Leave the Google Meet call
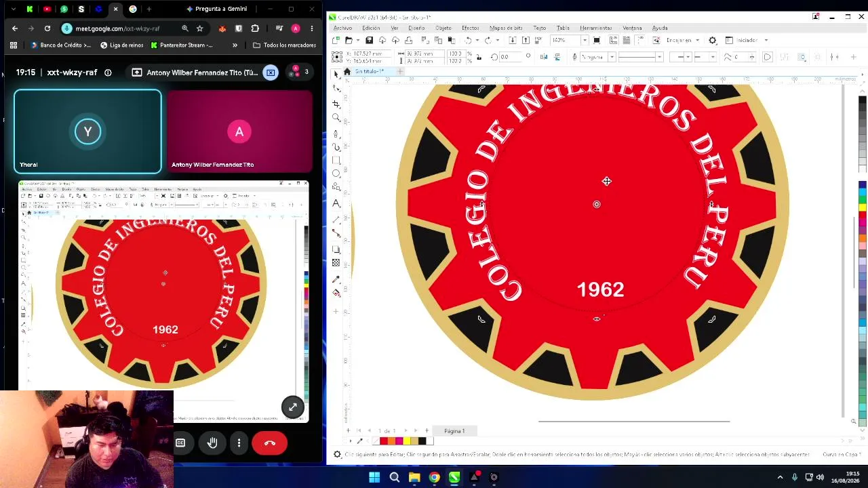Viewport: 868px width, 488px height. click(x=269, y=443)
